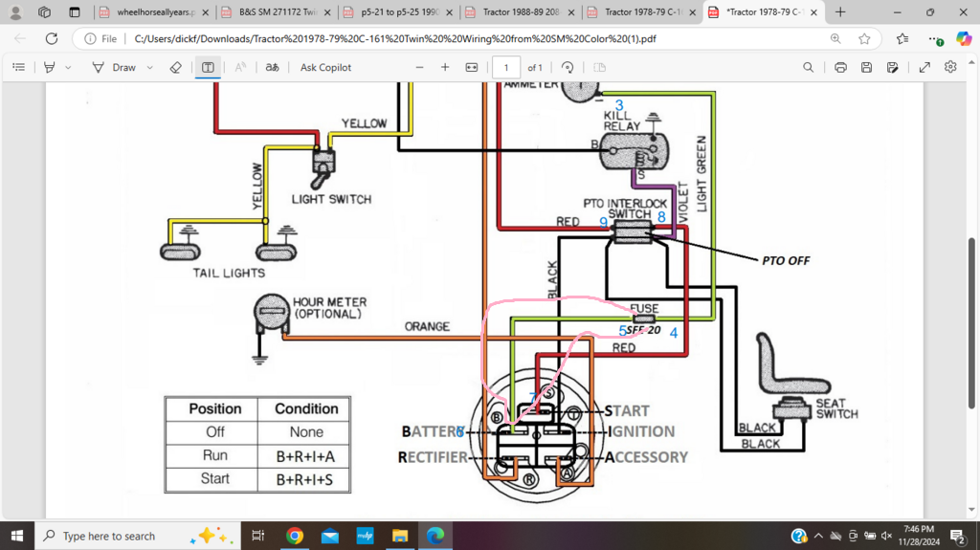Click the page number input field
Screen dimensions: 980x550
(x=506, y=68)
